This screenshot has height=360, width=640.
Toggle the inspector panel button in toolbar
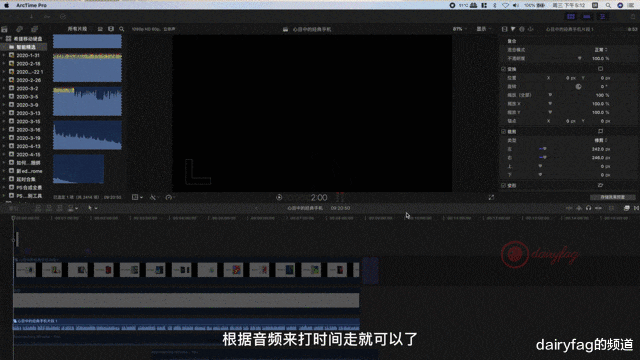click(x=602, y=17)
